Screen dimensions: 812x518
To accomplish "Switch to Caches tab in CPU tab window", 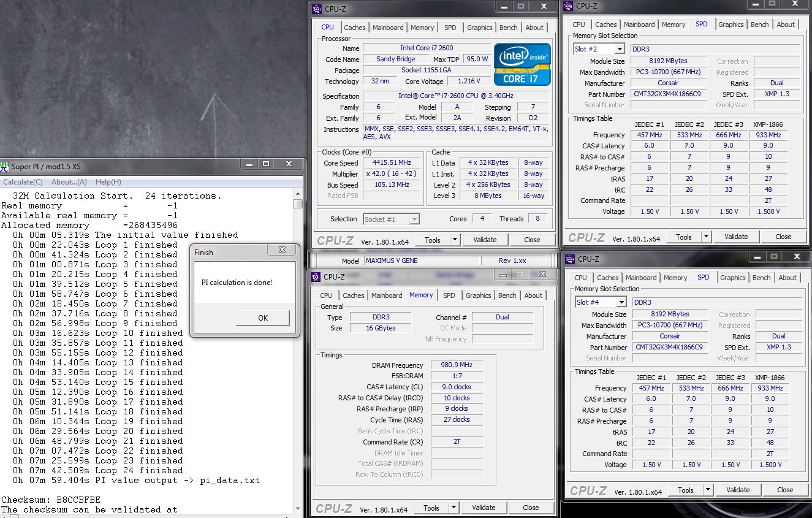I will pos(355,28).
